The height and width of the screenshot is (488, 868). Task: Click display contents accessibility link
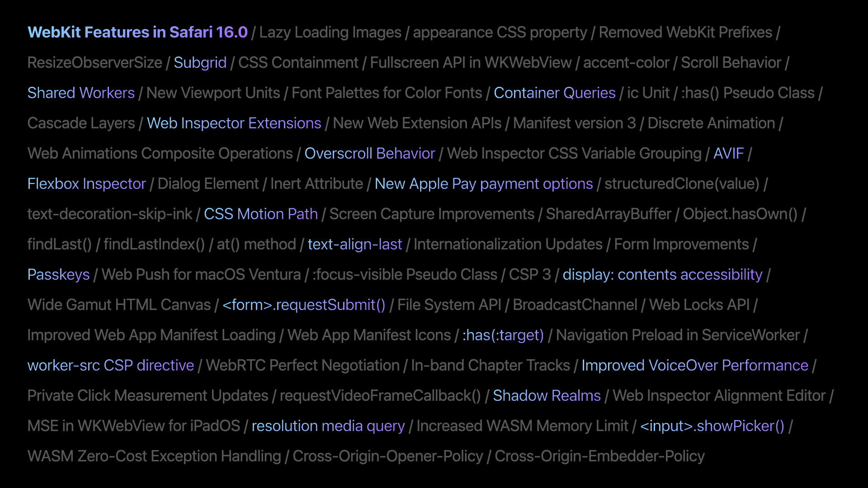pyautogui.click(x=662, y=274)
